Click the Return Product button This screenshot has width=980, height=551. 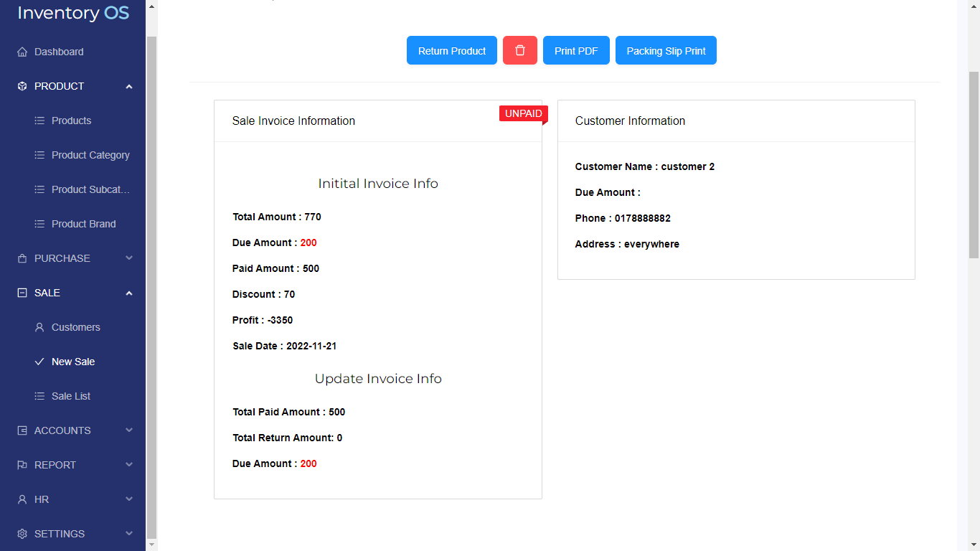click(451, 50)
